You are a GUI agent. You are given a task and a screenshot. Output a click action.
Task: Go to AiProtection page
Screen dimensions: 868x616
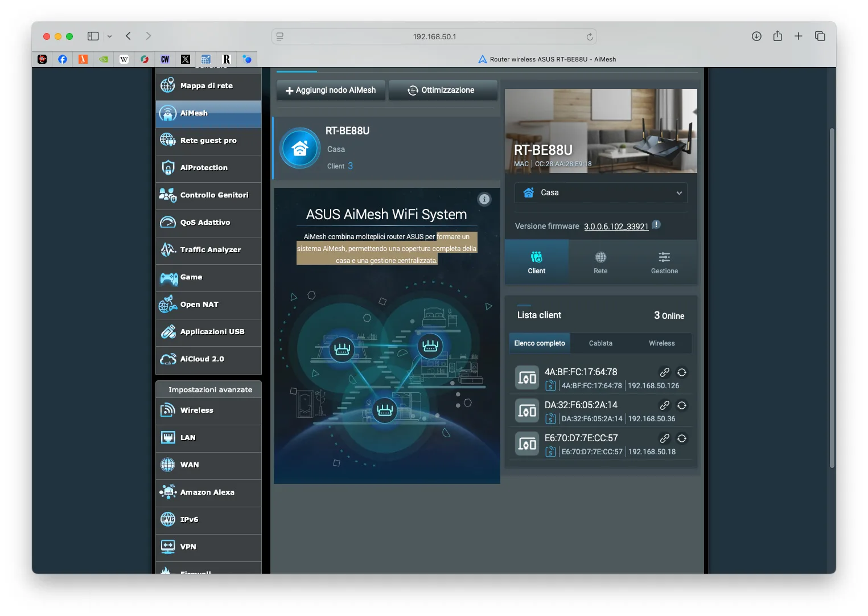pos(208,168)
